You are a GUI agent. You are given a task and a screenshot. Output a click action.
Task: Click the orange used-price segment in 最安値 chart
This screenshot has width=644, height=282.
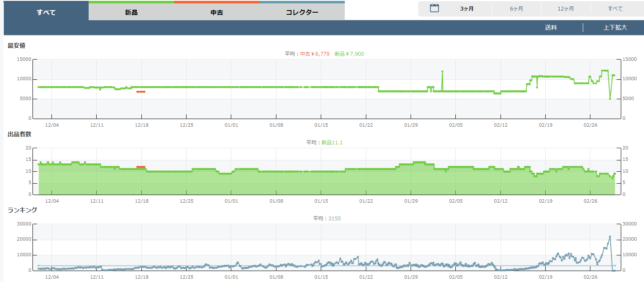click(x=141, y=92)
